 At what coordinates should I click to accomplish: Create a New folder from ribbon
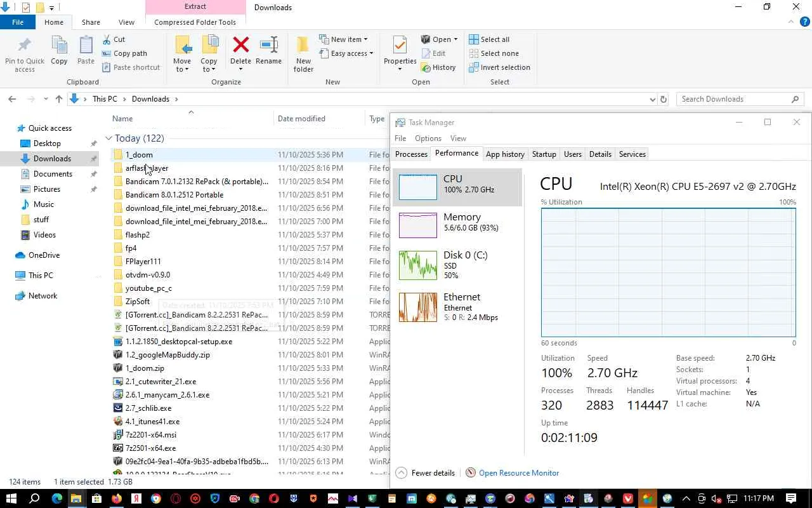[x=303, y=54]
